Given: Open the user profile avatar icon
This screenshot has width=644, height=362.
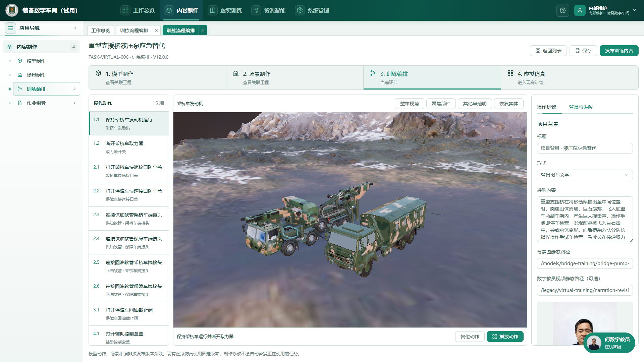Looking at the screenshot, I should coord(580,10).
